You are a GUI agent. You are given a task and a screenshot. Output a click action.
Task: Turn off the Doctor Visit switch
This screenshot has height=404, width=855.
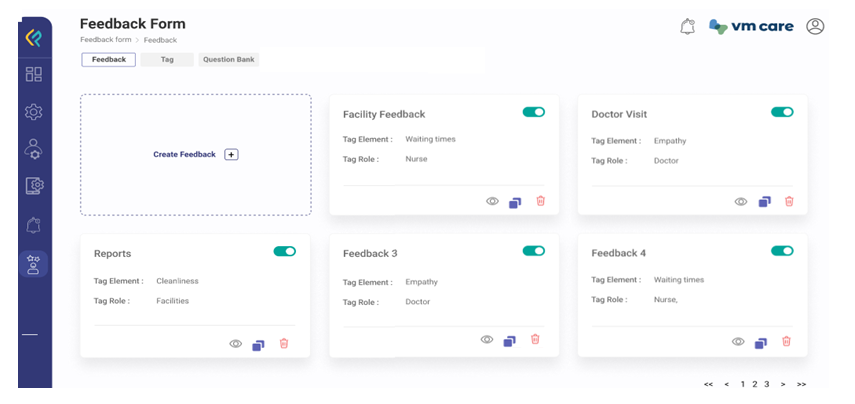pos(782,112)
